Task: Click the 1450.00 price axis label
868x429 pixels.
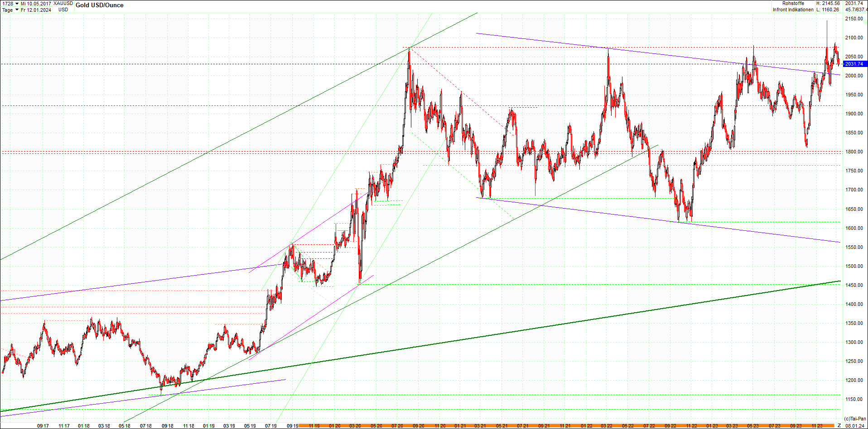Action: coord(854,286)
